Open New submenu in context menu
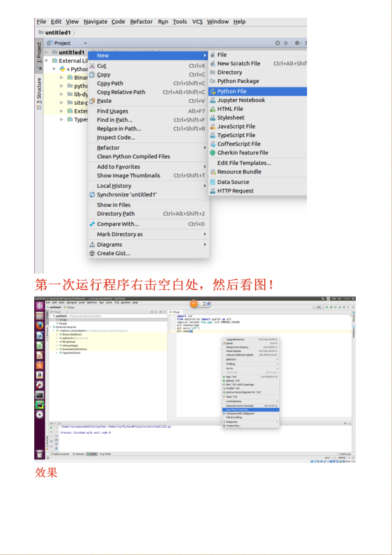 pos(149,55)
